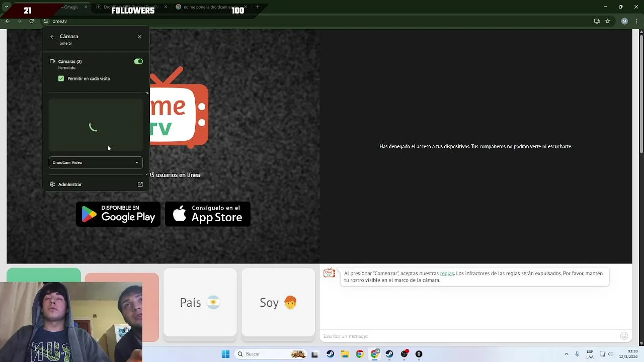Viewport: 644px width, 362px height.
Task: Click the camera icon beside Cámaras (2)
Action: 52,61
